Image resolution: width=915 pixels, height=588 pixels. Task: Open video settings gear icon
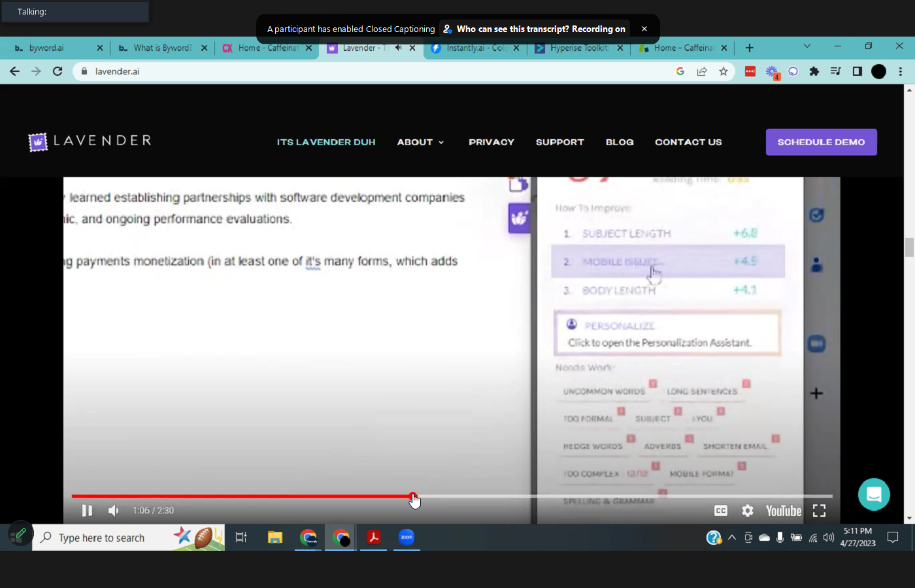[x=748, y=511]
